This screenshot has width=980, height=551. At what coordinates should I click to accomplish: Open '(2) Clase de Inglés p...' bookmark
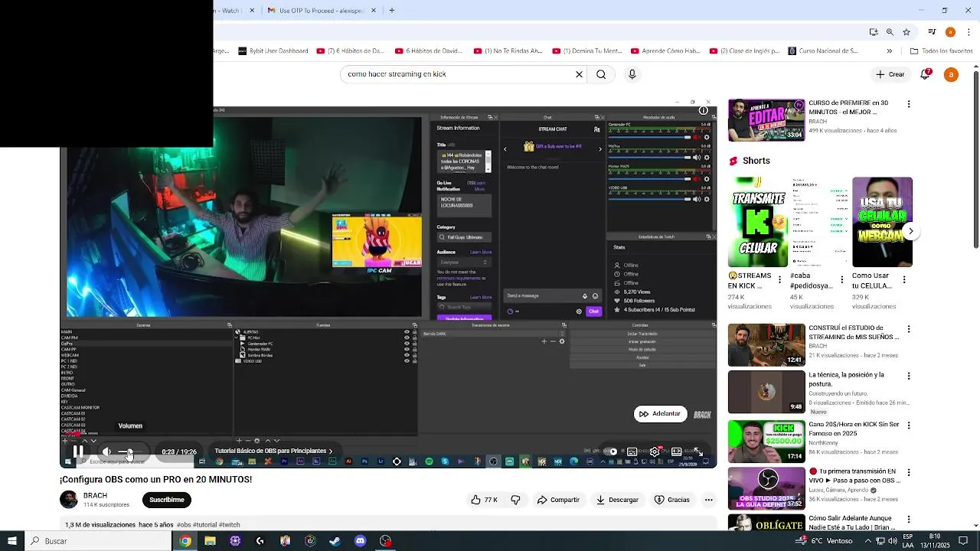pyautogui.click(x=744, y=51)
